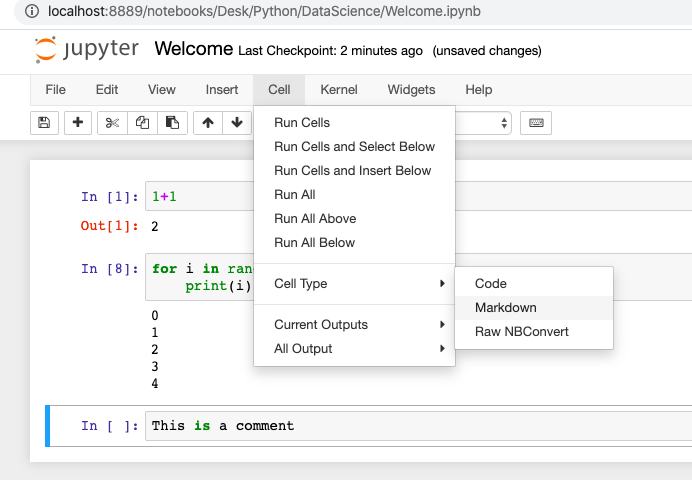Click the Last Checkpoint status text
The width and height of the screenshot is (692, 480).
[x=330, y=51]
